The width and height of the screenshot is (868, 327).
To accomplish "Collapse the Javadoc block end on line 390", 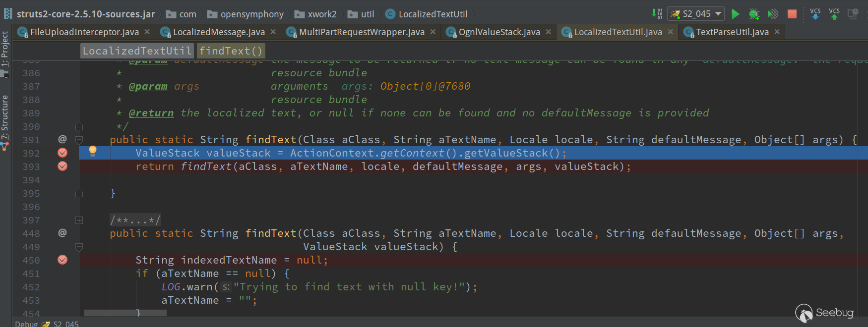I will pyautogui.click(x=79, y=126).
